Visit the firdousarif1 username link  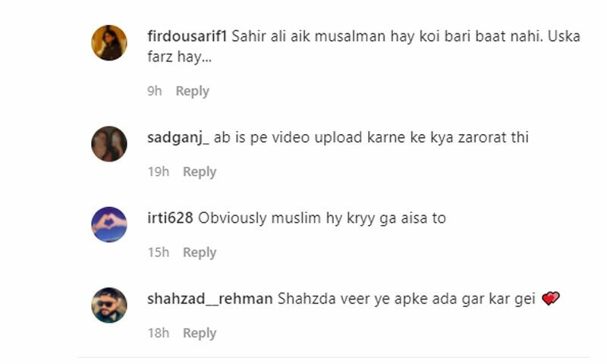coord(187,36)
